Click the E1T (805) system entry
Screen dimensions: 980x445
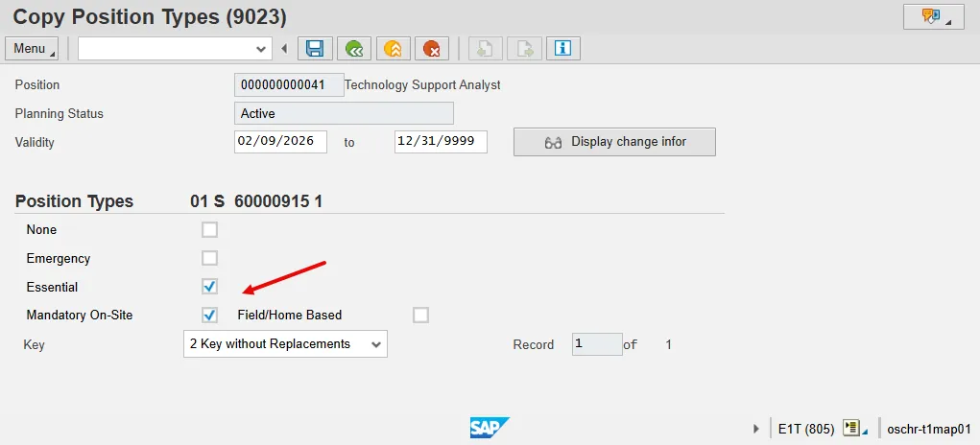click(806, 430)
